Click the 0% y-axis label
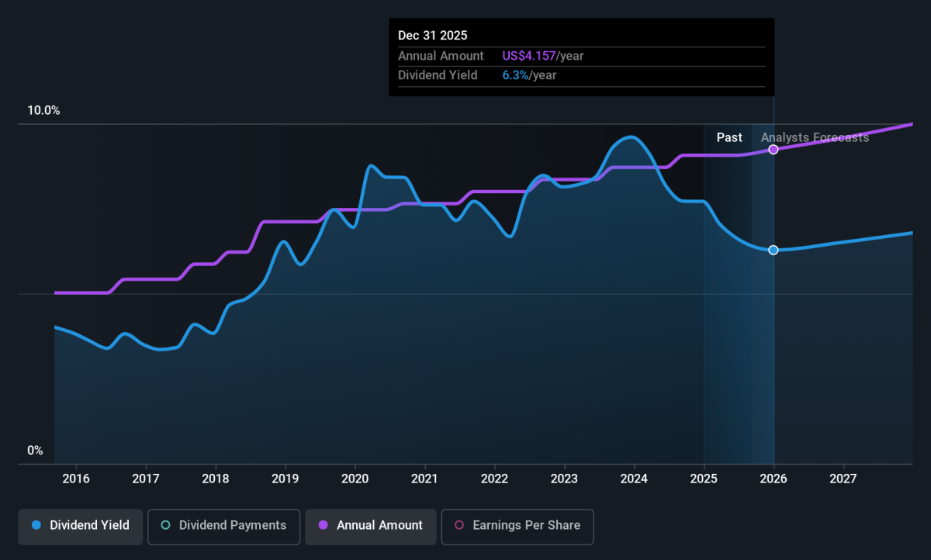 point(35,451)
